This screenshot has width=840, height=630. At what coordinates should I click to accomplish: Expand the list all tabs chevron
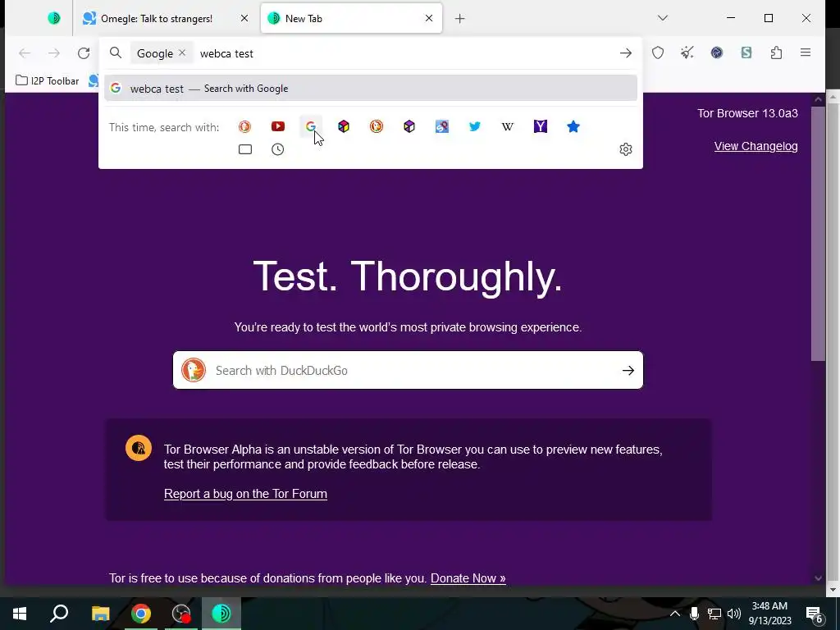point(663,18)
